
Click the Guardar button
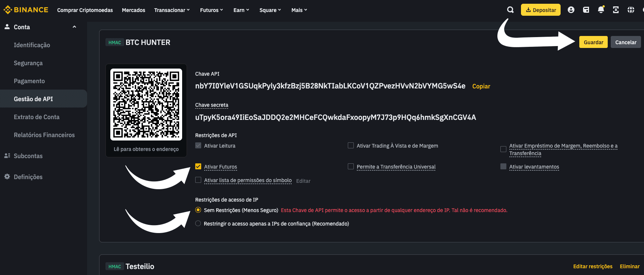coord(594,42)
